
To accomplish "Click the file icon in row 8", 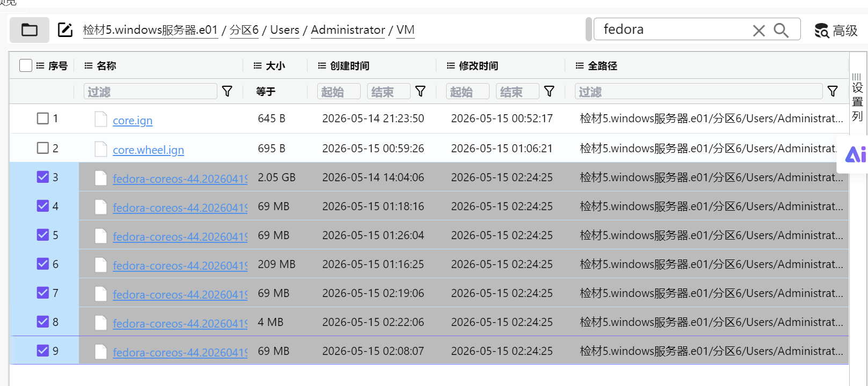I will [x=100, y=322].
